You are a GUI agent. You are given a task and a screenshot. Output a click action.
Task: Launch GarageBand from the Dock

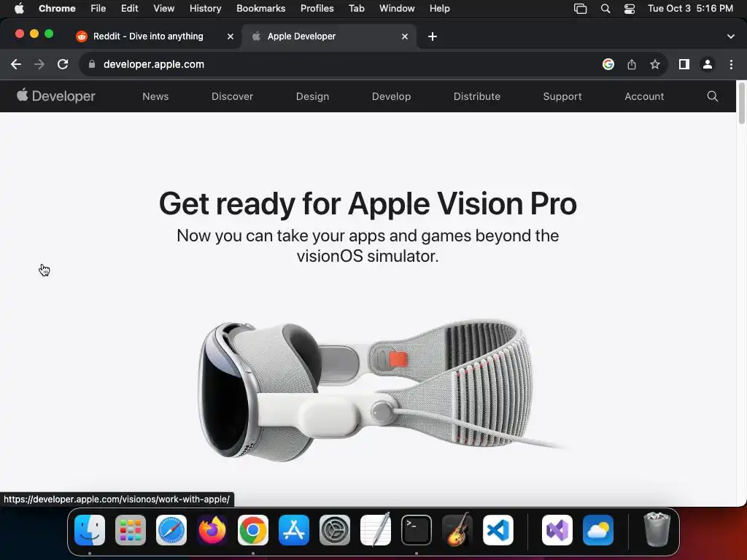pos(457,530)
